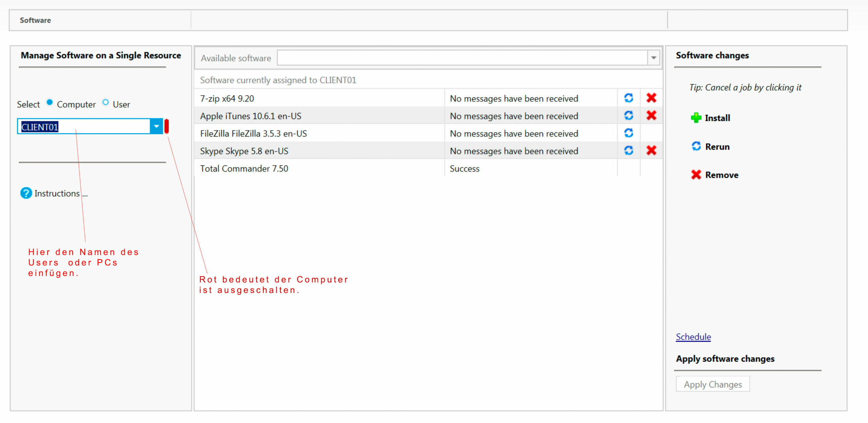Click the 'Available software' label
The image size is (868, 423).
tap(236, 58)
